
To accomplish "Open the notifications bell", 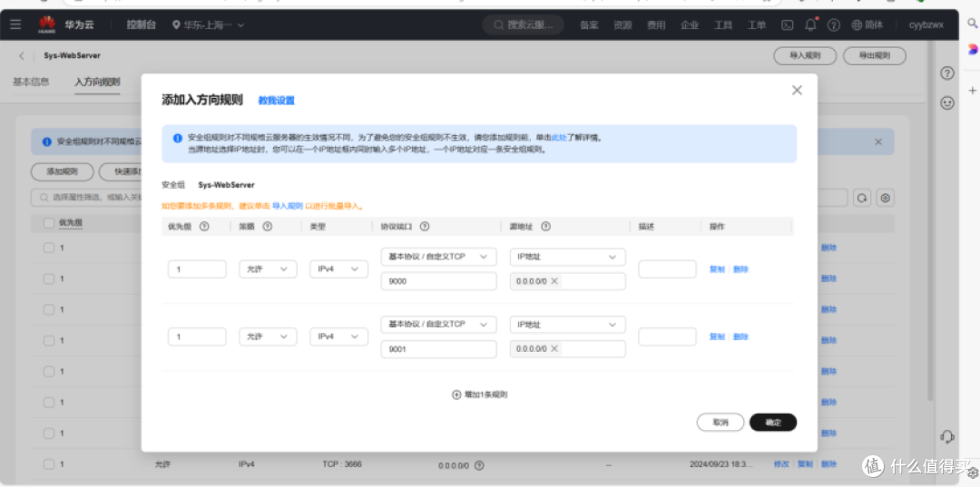I will [810, 25].
